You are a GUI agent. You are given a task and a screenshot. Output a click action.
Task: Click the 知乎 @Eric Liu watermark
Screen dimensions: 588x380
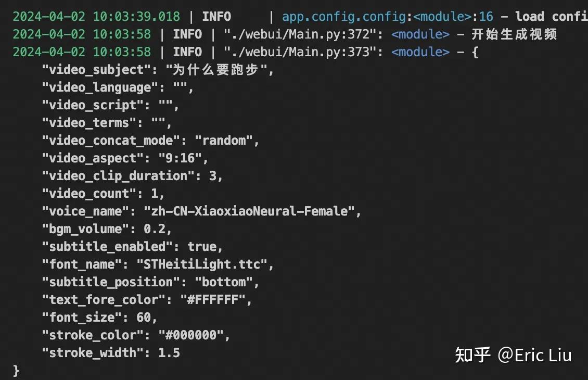click(513, 355)
